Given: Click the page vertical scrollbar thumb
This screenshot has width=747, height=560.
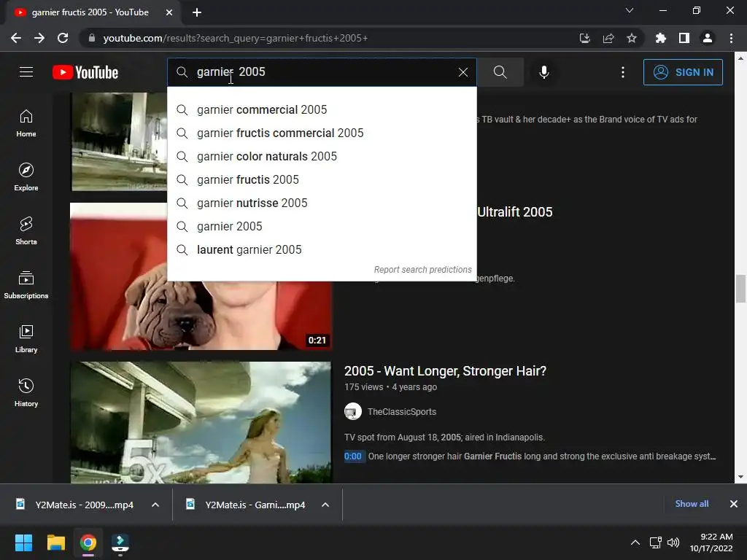Looking at the screenshot, I should (x=740, y=288).
